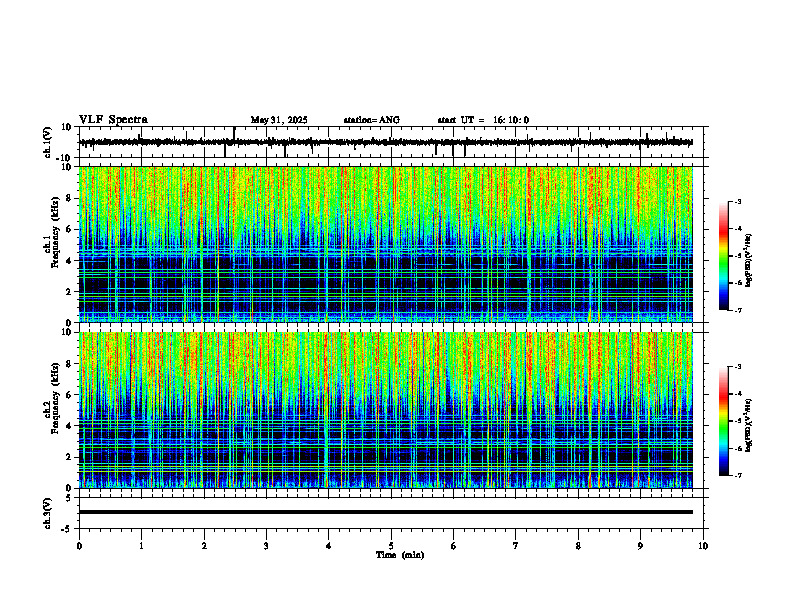Image resolution: width=792 pixels, height=612 pixels.
Task: Click the date "May 31, 2025"
Action: tap(279, 120)
